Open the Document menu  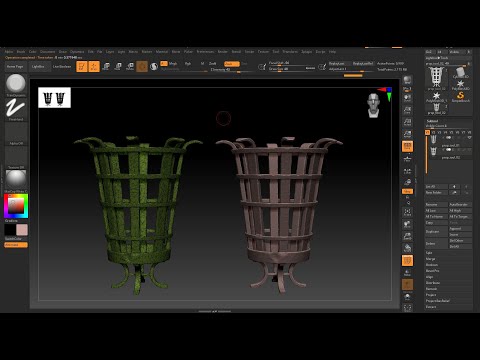coord(47,52)
